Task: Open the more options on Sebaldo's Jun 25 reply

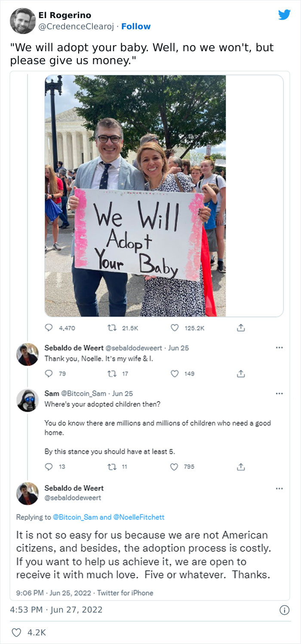Action: pos(279,348)
